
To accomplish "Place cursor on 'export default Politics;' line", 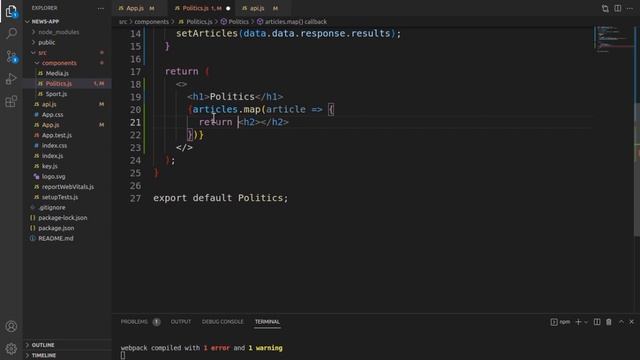I will [x=220, y=198].
